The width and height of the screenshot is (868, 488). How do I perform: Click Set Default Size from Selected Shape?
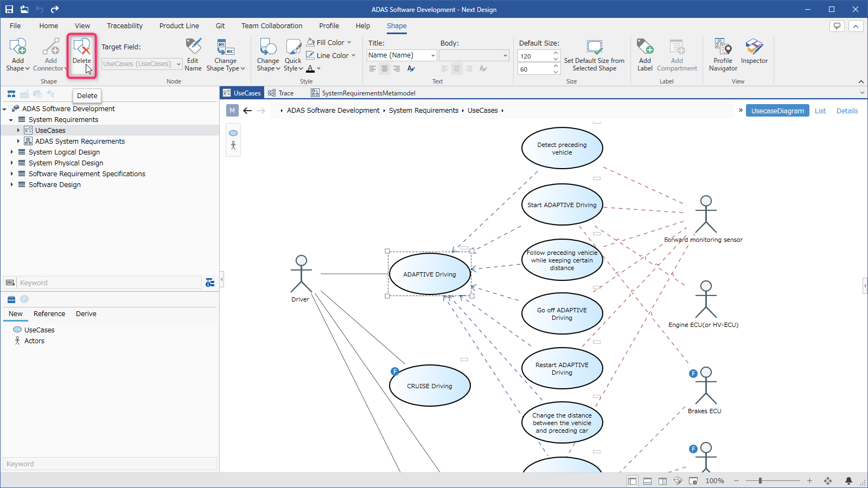pos(594,55)
